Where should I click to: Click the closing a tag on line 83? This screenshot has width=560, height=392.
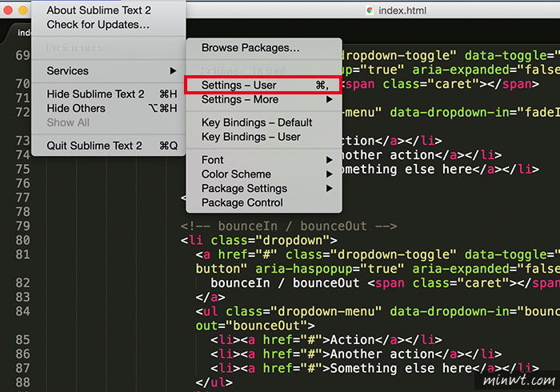210,297
